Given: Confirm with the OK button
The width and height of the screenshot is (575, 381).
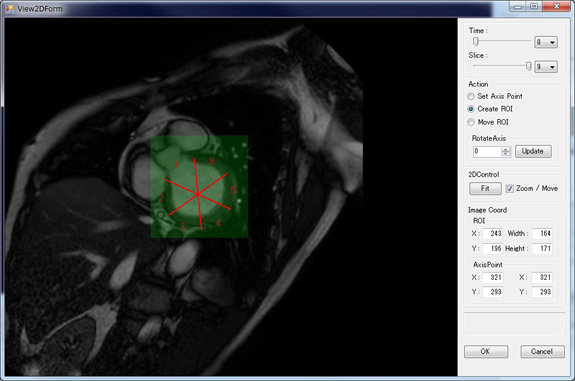Looking at the screenshot, I should click(x=486, y=351).
